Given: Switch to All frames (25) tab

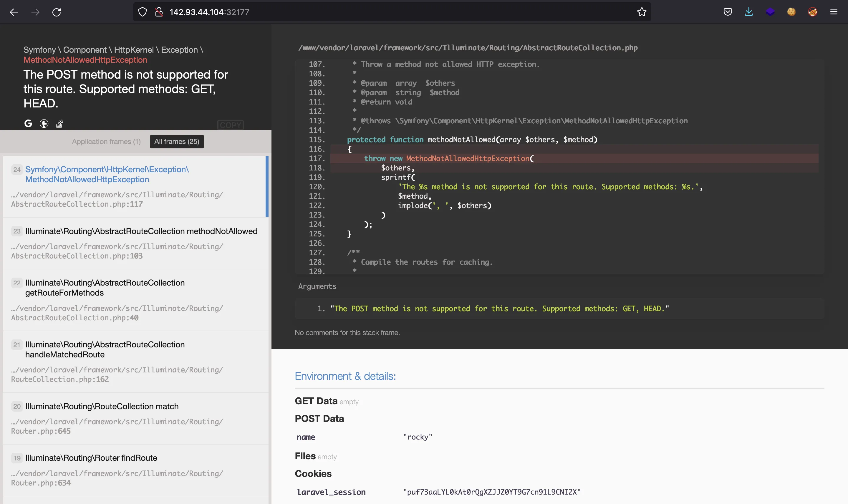Looking at the screenshot, I should point(177,142).
